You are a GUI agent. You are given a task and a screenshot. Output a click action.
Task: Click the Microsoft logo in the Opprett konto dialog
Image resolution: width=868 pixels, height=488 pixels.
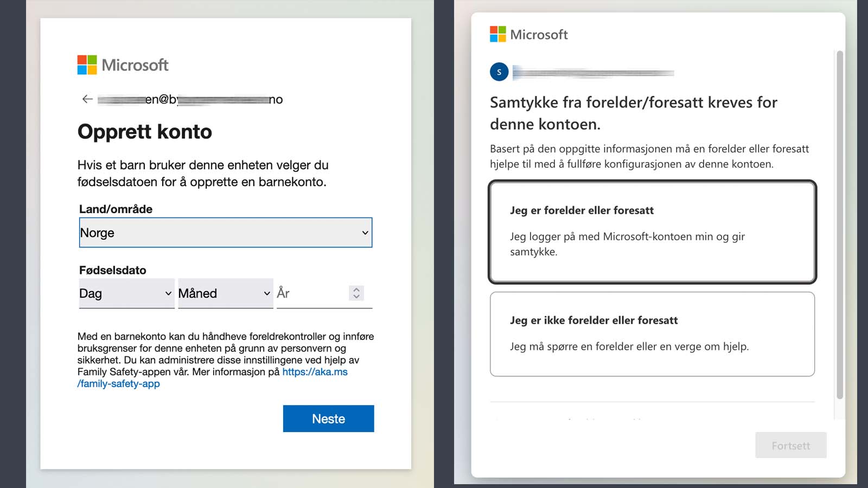click(123, 65)
